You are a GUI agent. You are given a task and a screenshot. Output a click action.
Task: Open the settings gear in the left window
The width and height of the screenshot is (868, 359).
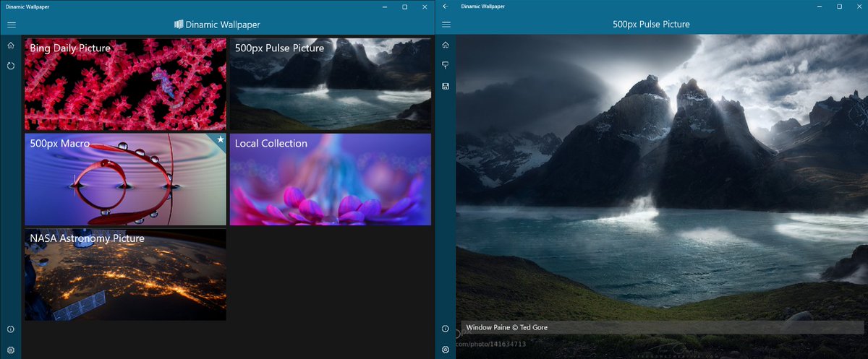pyautogui.click(x=11, y=350)
